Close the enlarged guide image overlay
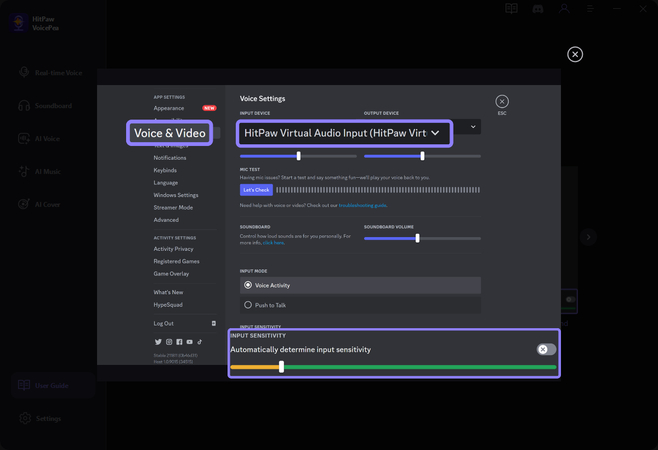 pos(575,54)
